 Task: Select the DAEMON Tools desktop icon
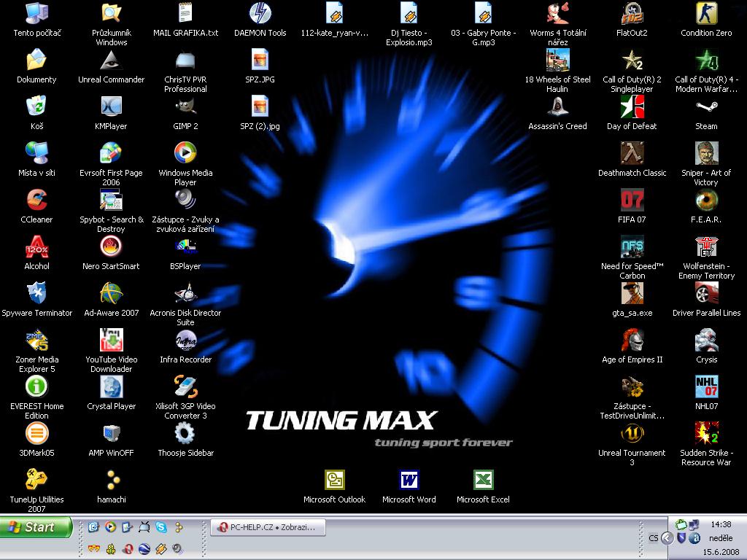coord(260,13)
